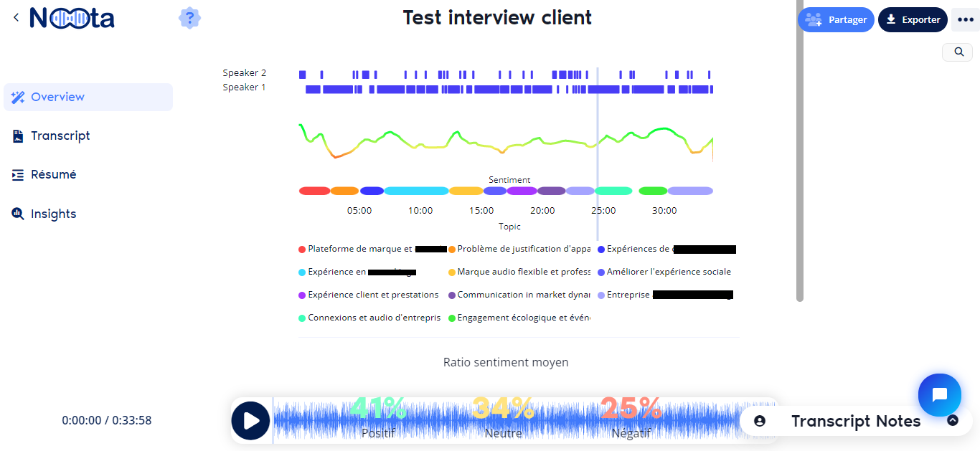Click the sentiment curve line chart
The width and height of the screenshot is (980, 451).
click(506, 141)
